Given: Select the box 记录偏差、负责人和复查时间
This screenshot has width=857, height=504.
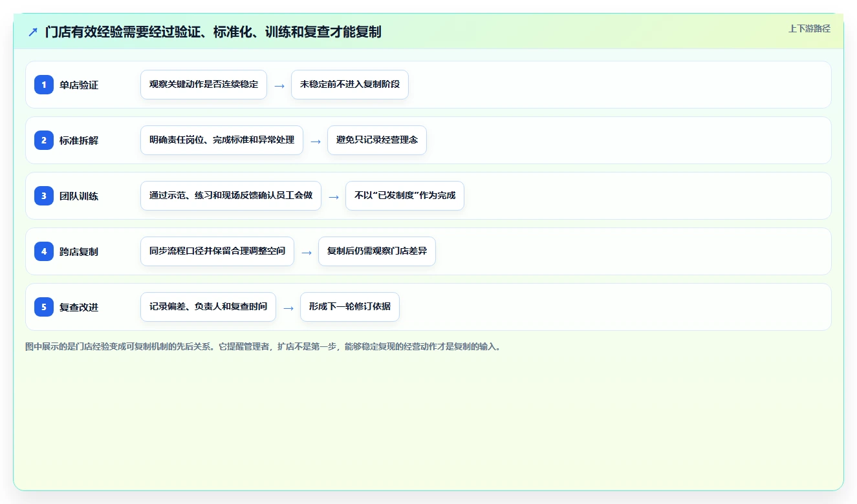Looking at the screenshot, I should (x=208, y=307).
